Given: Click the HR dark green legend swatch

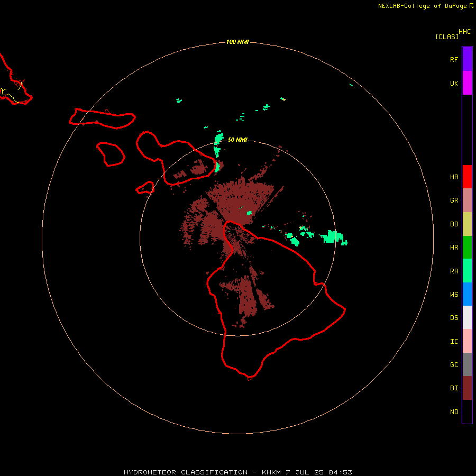Looking at the screenshot, I should point(467,248).
